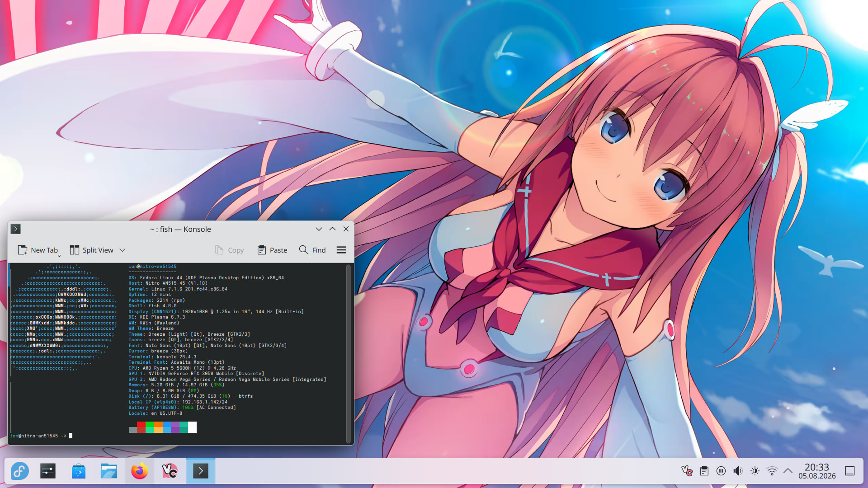Click the "Font: Noto Sans" line
The width and height of the screenshot is (868, 488).
(x=208, y=346)
